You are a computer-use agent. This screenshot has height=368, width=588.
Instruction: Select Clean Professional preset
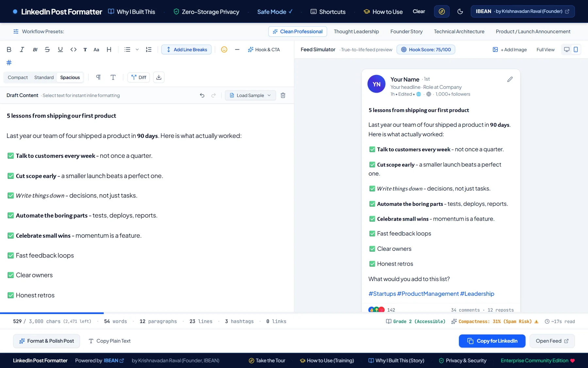298,32
